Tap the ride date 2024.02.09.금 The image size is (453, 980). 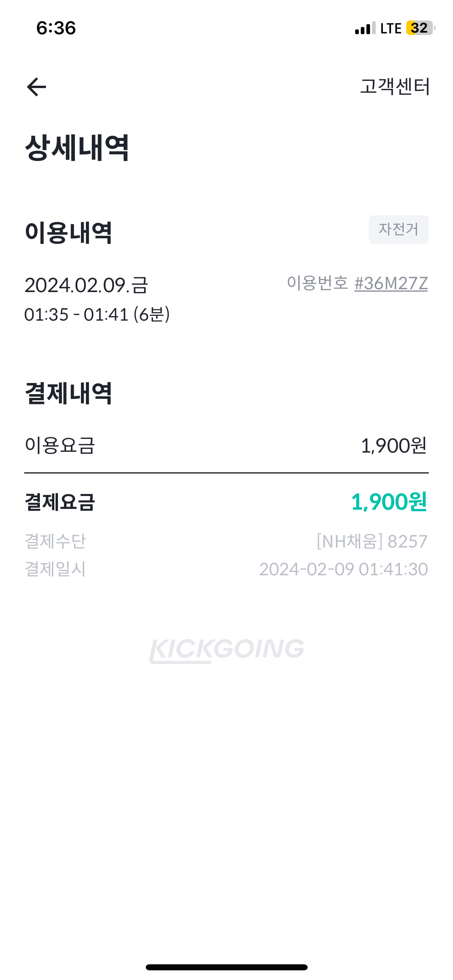tap(86, 285)
